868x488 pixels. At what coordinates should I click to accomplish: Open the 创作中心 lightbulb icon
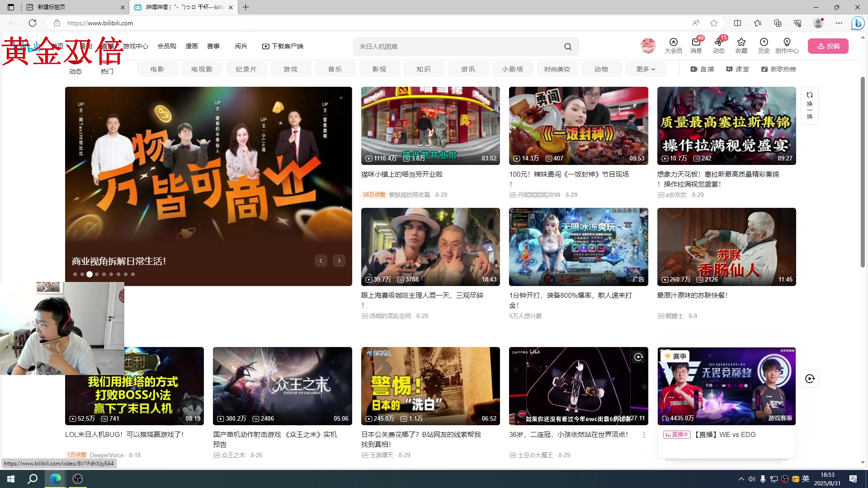tap(787, 46)
